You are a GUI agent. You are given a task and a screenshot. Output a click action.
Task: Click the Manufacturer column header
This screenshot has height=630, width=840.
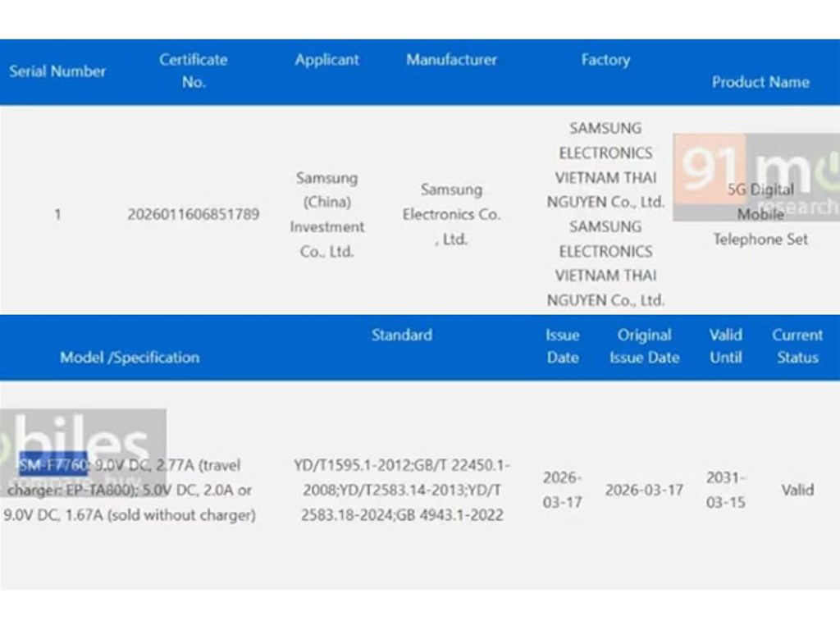pyautogui.click(x=451, y=60)
